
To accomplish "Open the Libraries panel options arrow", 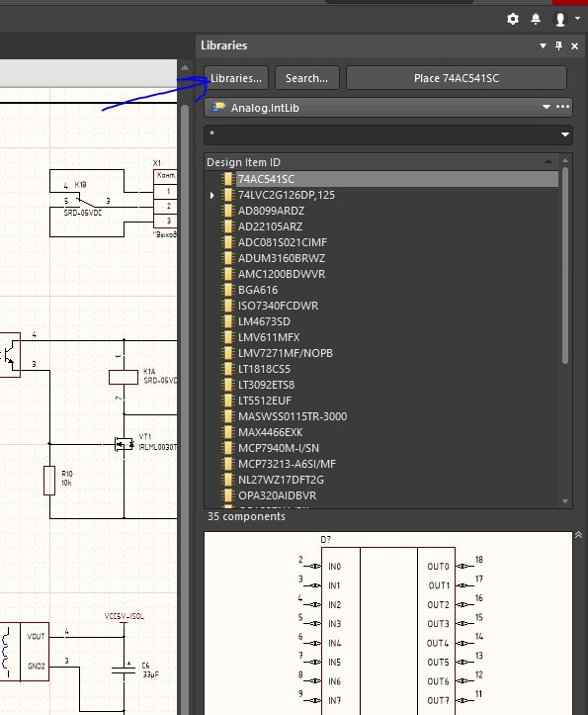I will click(543, 45).
